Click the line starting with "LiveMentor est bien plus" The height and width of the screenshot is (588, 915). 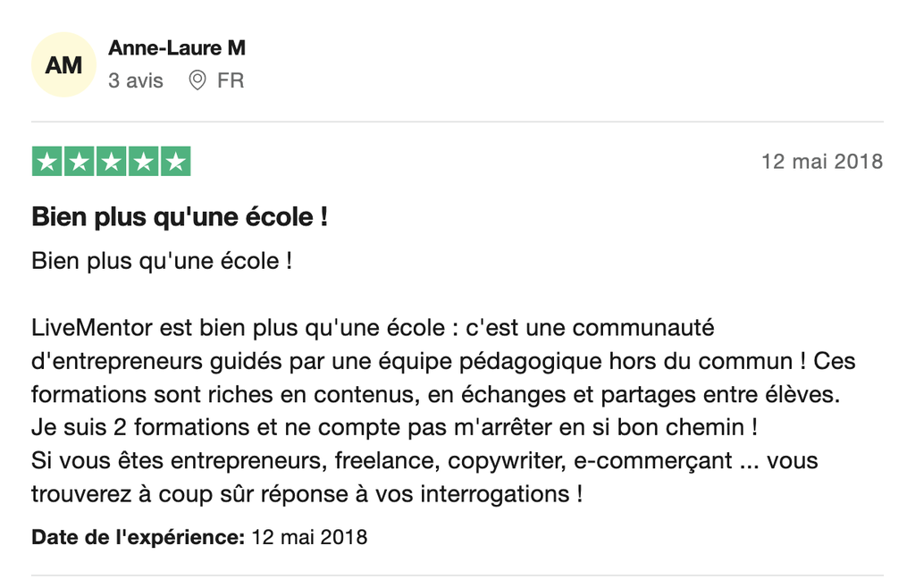(x=373, y=328)
